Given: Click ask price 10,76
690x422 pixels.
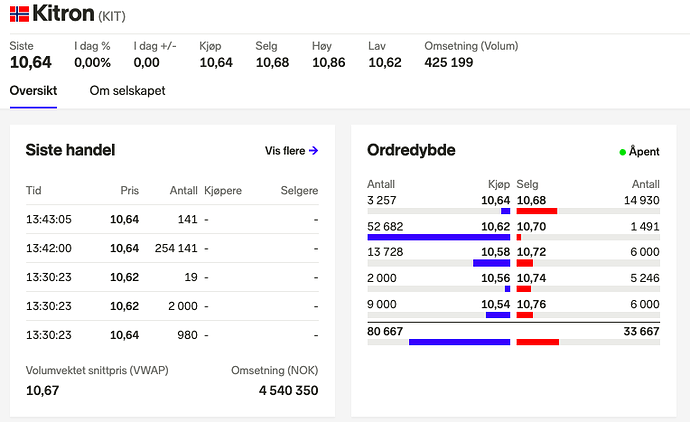Looking at the screenshot, I should point(532,304).
